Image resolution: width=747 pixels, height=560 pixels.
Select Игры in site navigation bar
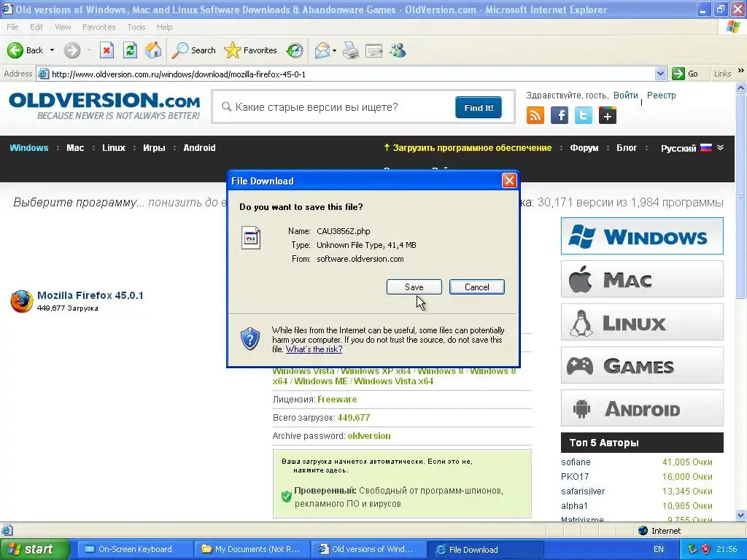pyautogui.click(x=155, y=147)
